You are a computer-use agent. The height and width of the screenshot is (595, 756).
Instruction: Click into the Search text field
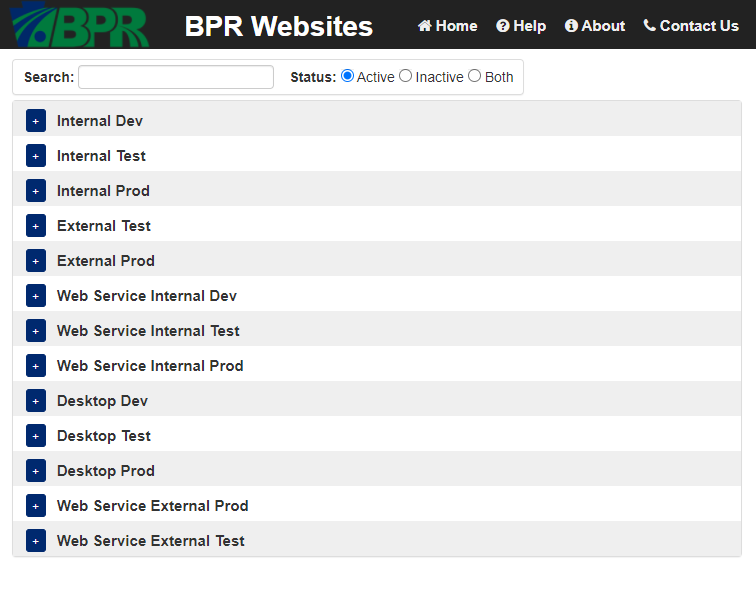176,77
